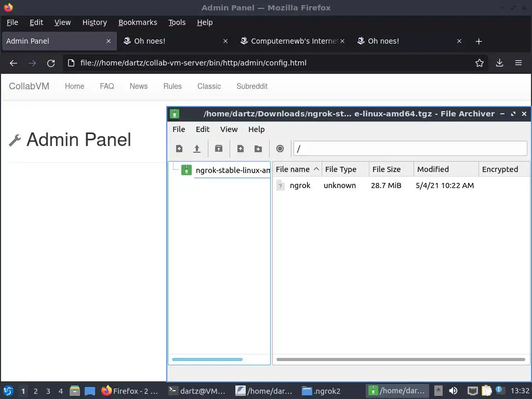Image resolution: width=532 pixels, height=399 pixels.
Task: Switch to Computernewb's Internet tab
Action: click(292, 41)
